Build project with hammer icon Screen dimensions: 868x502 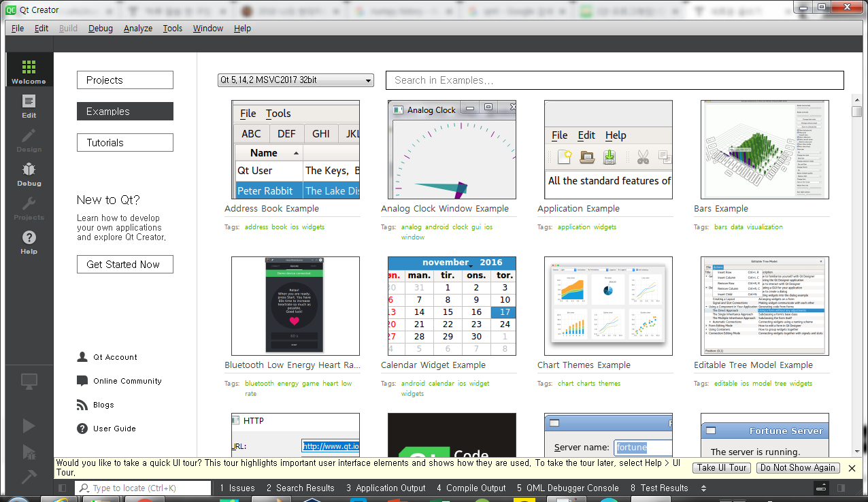pyautogui.click(x=29, y=477)
